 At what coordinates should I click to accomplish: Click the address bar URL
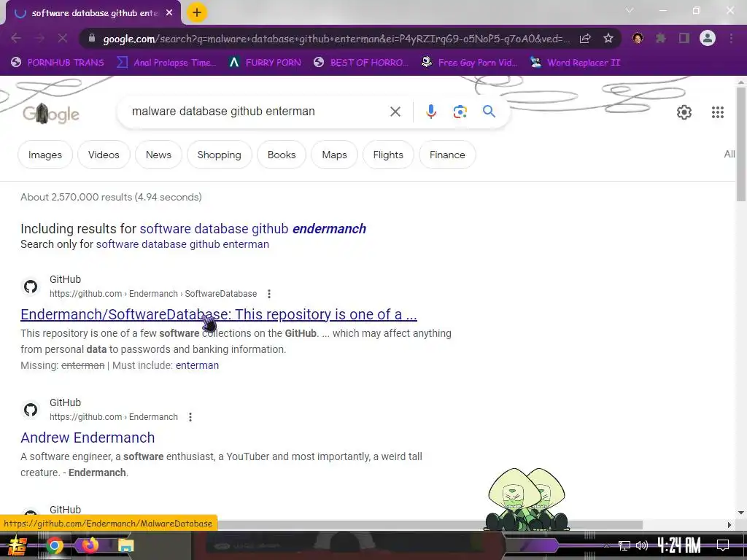click(336, 39)
